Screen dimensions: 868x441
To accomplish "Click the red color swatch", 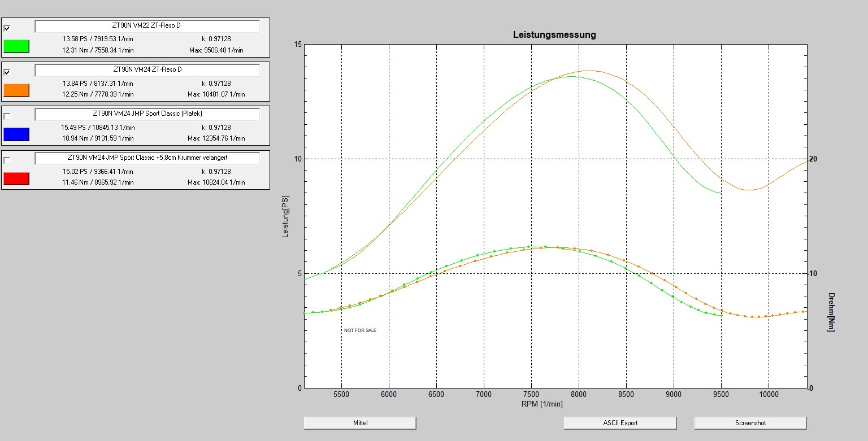I will (x=16, y=178).
